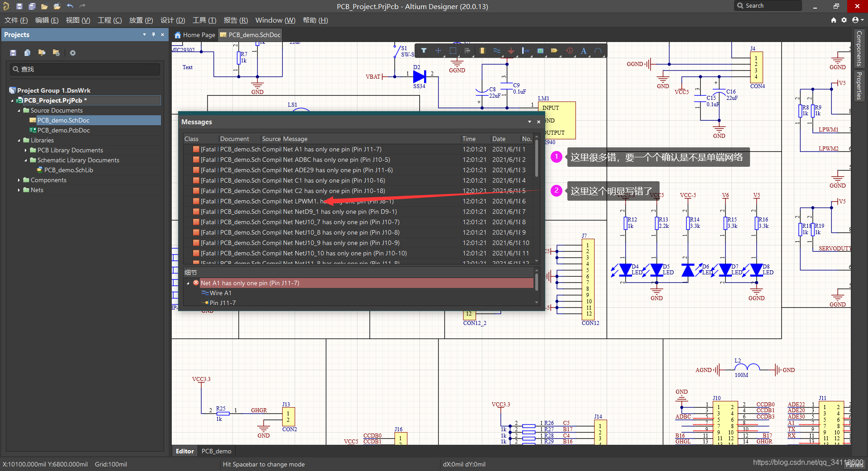
Task: Collapse the PCB_Project.PrjPcb tree node
Action: (x=12, y=100)
